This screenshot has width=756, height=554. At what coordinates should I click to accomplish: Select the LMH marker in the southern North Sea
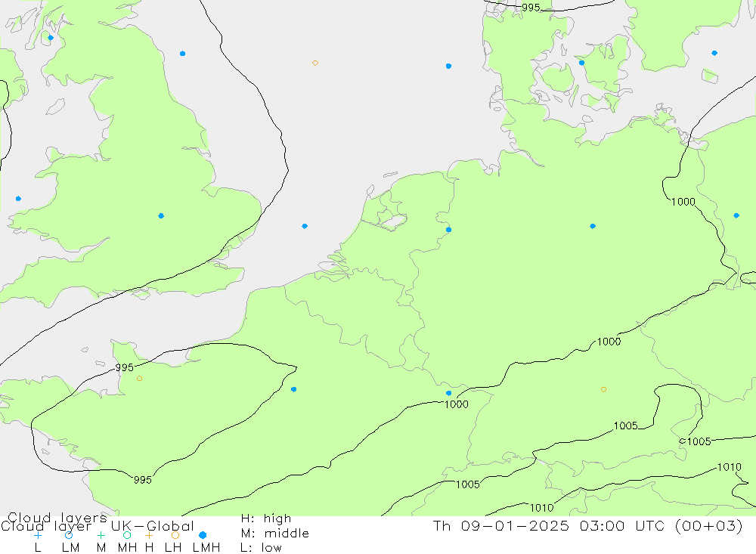pyautogui.click(x=305, y=226)
